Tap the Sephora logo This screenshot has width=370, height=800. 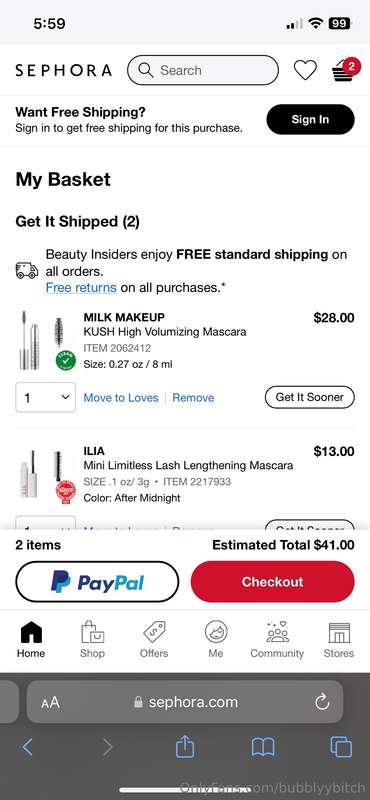click(63, 70)
